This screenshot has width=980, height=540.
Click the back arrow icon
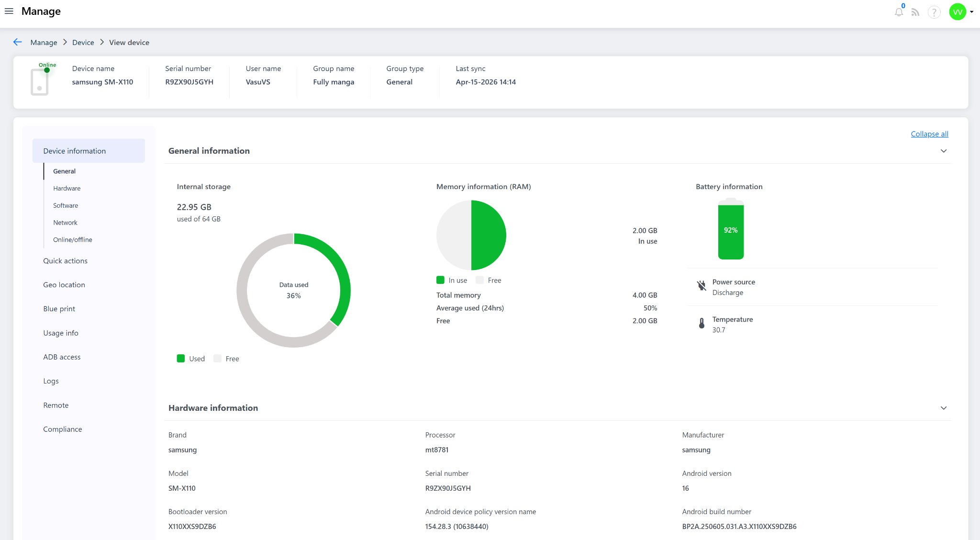click(18, 42)
